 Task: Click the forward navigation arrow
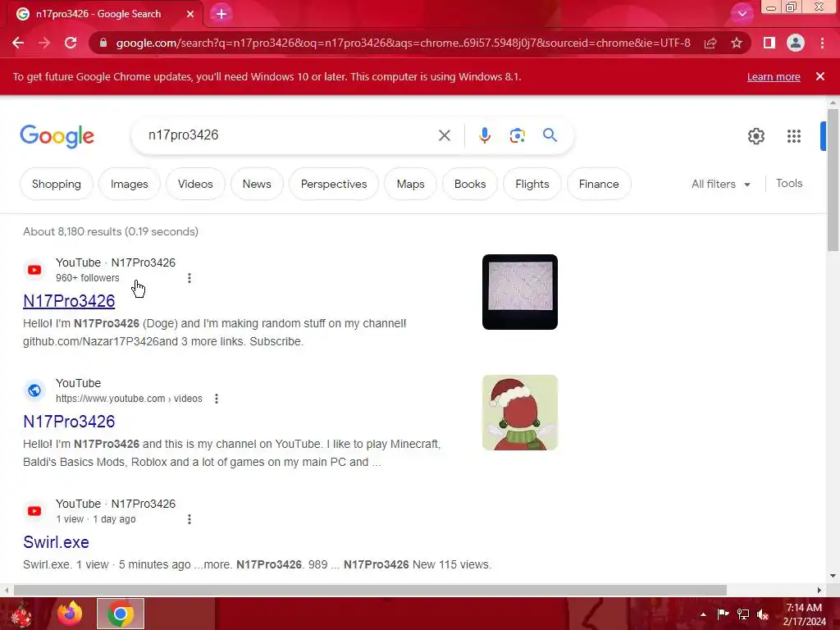point(44,43)
